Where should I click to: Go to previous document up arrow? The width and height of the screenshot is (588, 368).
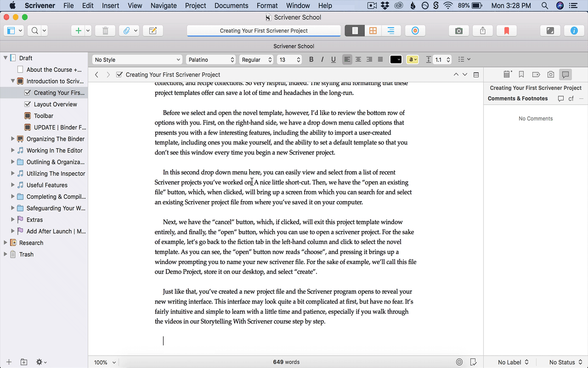point(456,75)
